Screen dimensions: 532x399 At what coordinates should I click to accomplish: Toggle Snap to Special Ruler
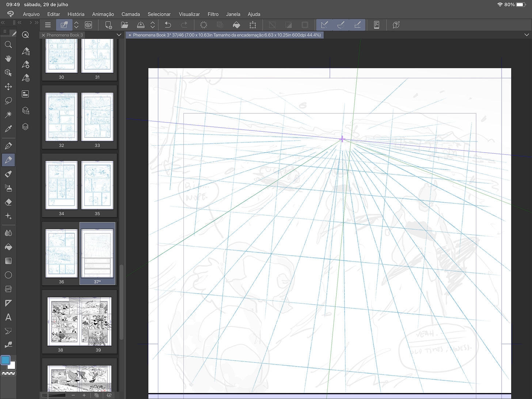pos(341,25)
